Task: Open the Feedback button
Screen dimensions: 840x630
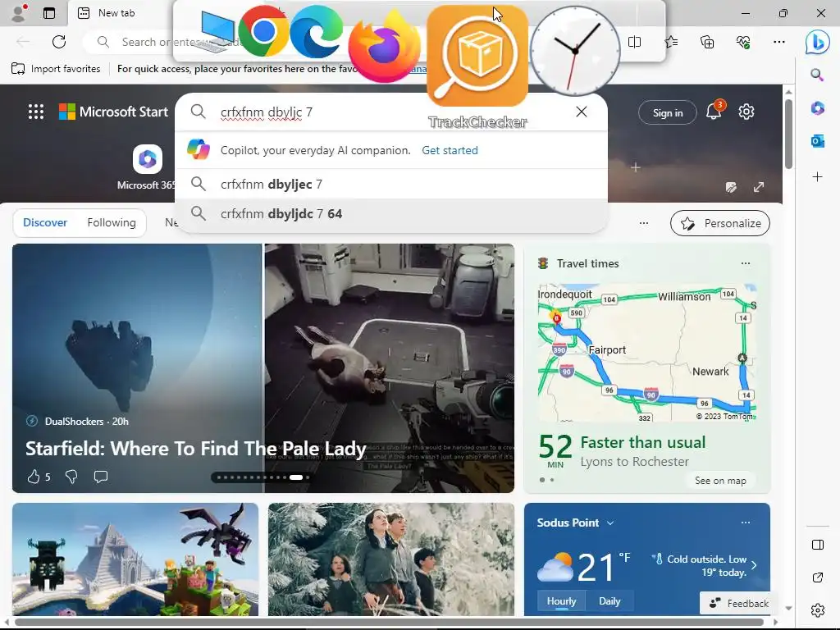Action: tap(739, 603)
